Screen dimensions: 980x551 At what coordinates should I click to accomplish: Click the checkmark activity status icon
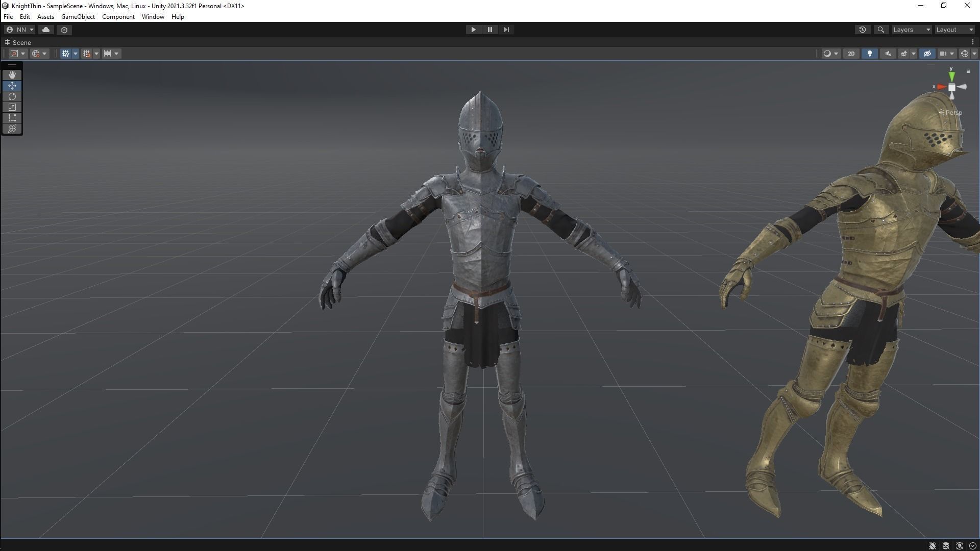[972, 545]
